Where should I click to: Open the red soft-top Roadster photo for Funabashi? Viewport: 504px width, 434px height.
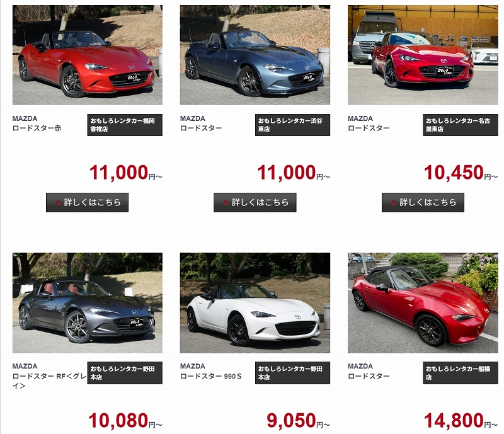[x=423, y=303]
